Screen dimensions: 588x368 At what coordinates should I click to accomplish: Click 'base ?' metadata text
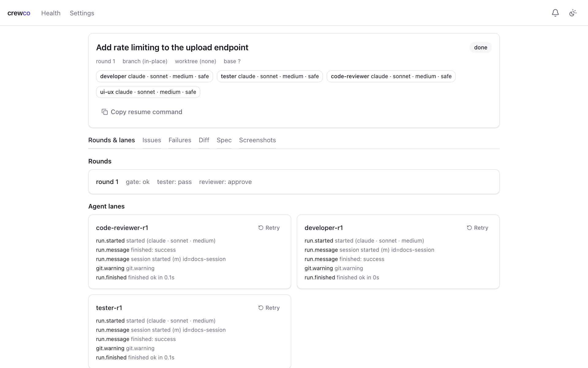pyautogui.click(x=232, y=61)
